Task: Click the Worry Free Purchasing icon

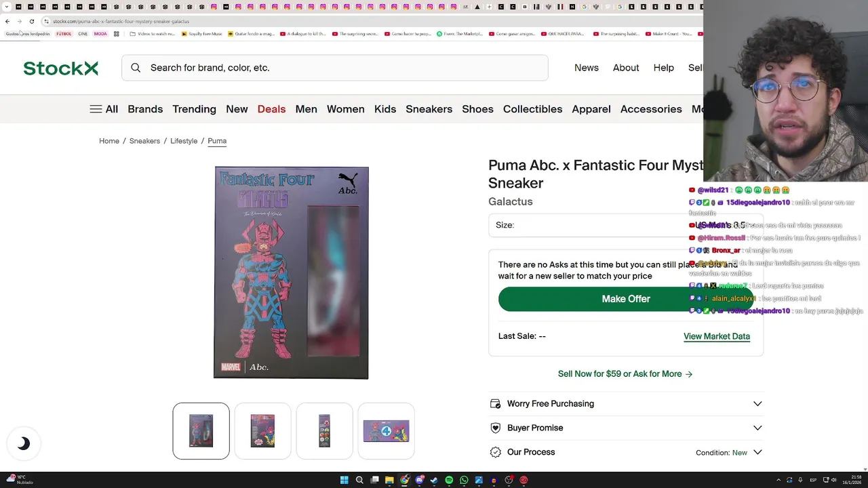Action: [495, 403]
